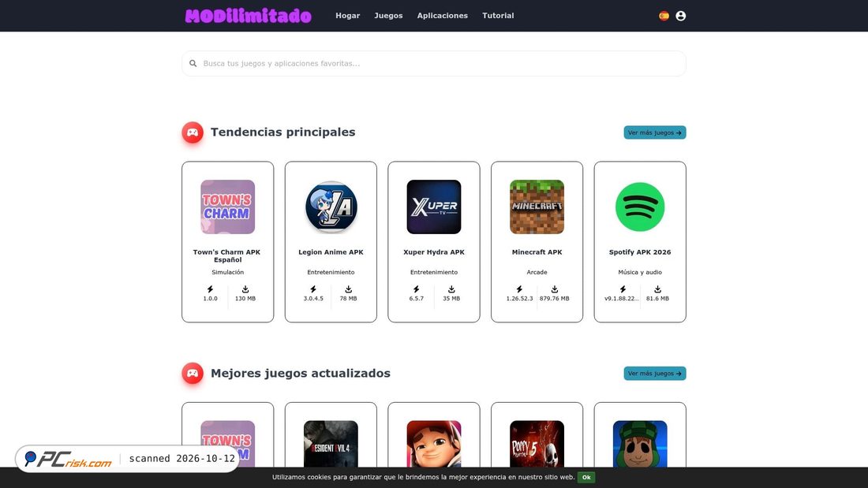Viewport: 868px width, 488px height.
Task: Click Ver más juegos beside Mejores juegos actualizados
Action: click(655, 374)
